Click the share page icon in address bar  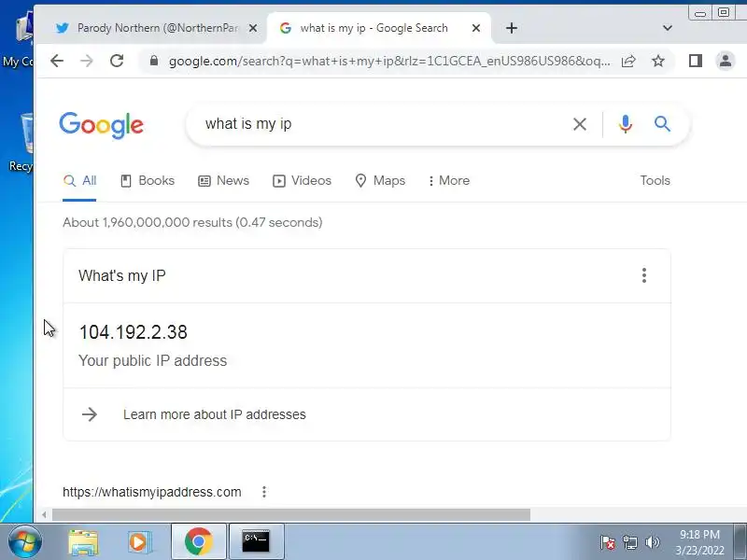click(628, 61)
